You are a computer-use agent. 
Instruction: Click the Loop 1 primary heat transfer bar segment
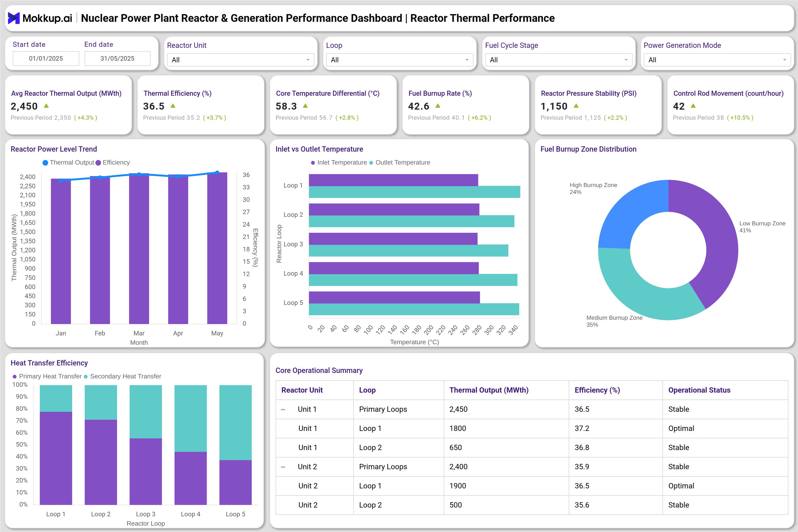point(56,458)
